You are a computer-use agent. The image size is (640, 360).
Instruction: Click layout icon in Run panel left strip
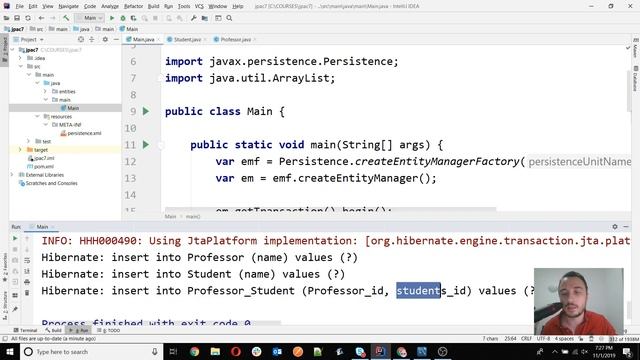(15, 295)
